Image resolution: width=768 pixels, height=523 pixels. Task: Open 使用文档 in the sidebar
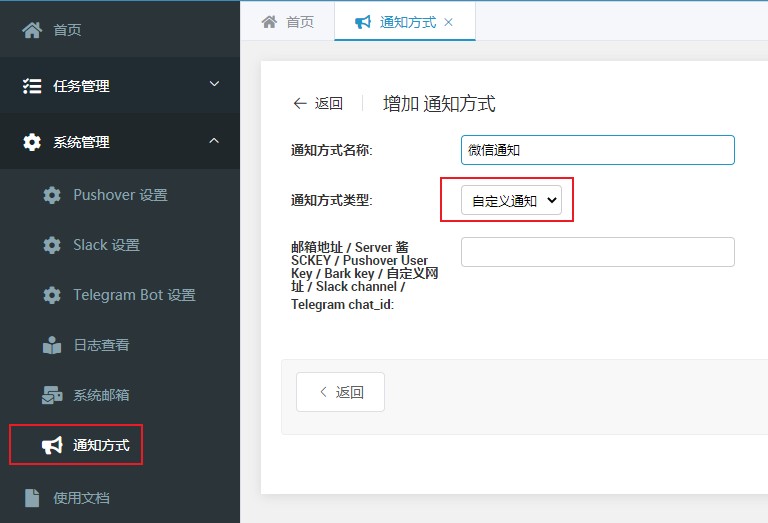pyautogui.click(x=120, y=498)
